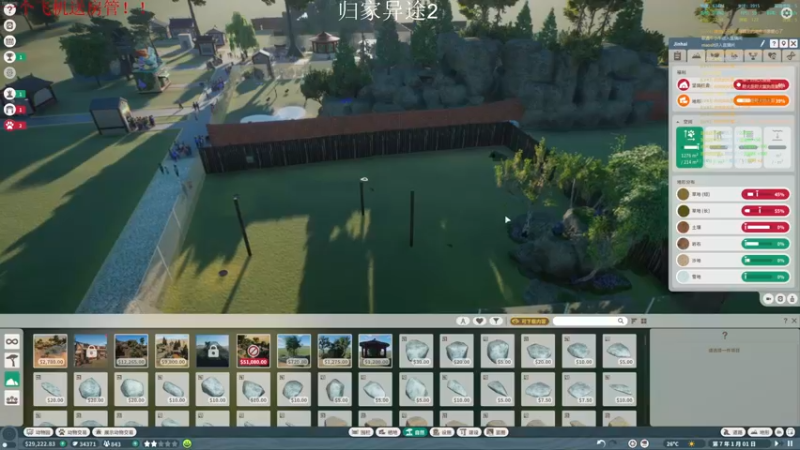The width and height of the screenshot is (800, 450).
Task: Click the funnel filter button
Action: pyautogui.click(x=496, y=321)
